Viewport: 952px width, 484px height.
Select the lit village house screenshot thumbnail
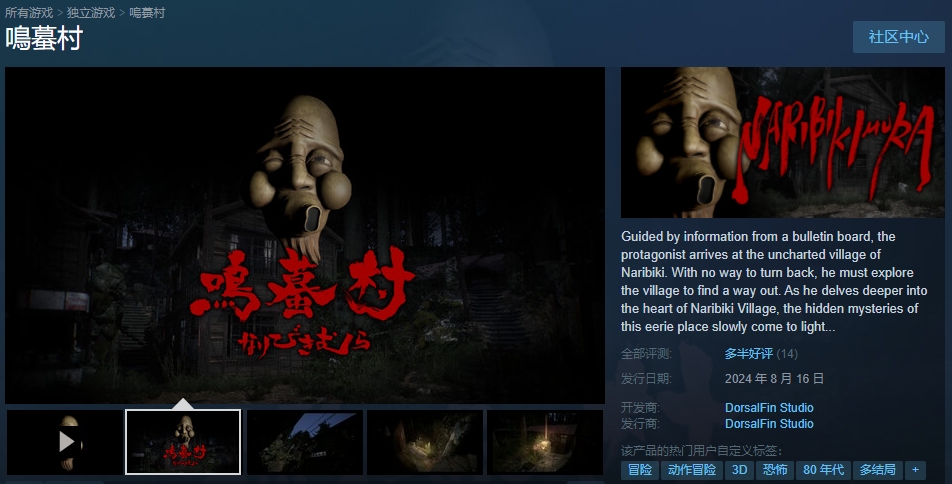pyautogui.click(x=545, y=442)
